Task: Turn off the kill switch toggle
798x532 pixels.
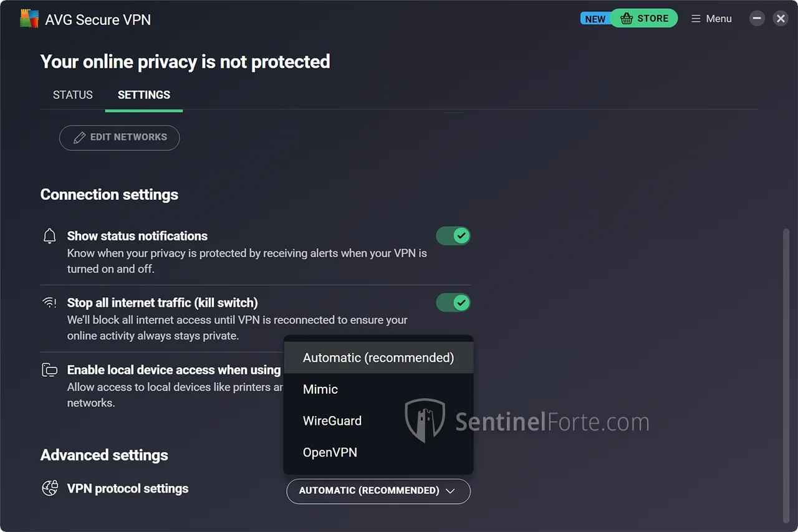Action: tap(453, 303)
